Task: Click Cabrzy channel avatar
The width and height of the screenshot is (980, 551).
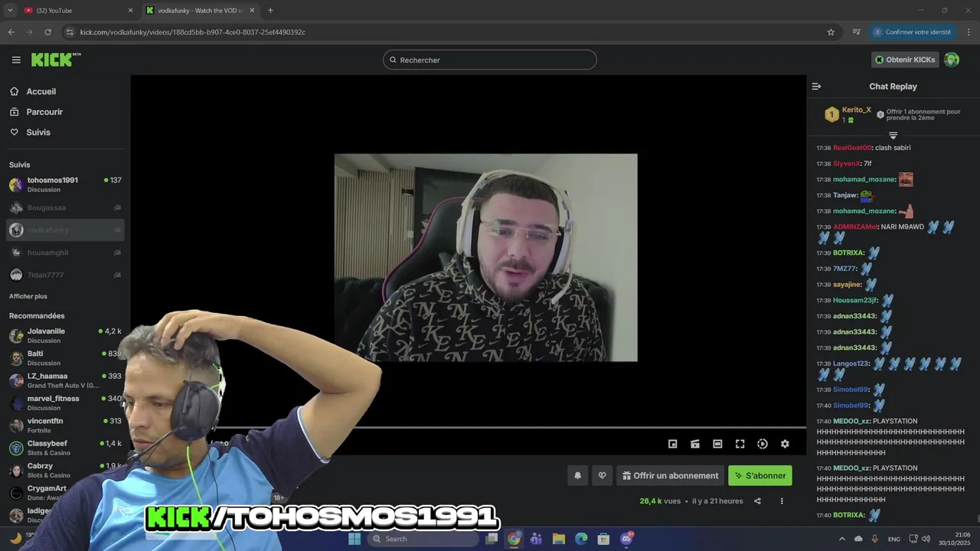Action: [x=16, y=471]
